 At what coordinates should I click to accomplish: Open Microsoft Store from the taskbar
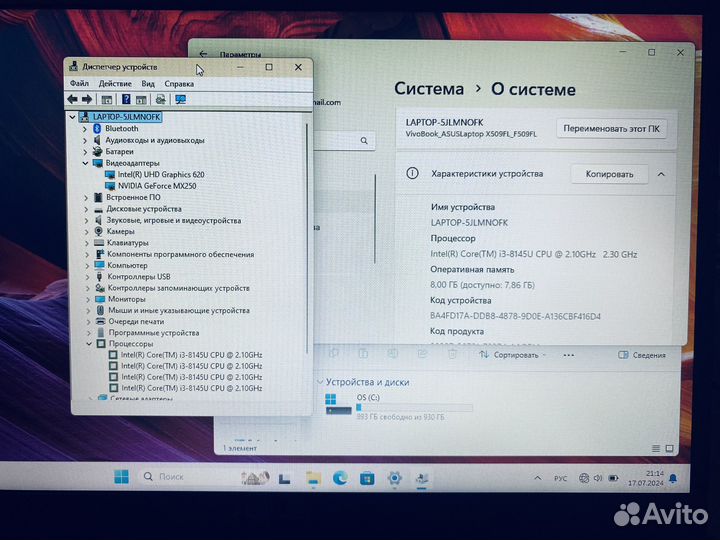click(367, 479)
